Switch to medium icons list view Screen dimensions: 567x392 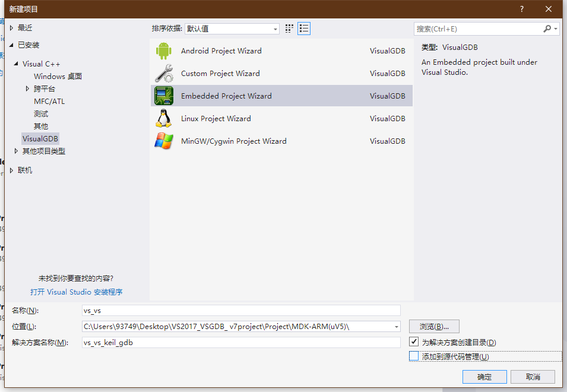(304, 29)
